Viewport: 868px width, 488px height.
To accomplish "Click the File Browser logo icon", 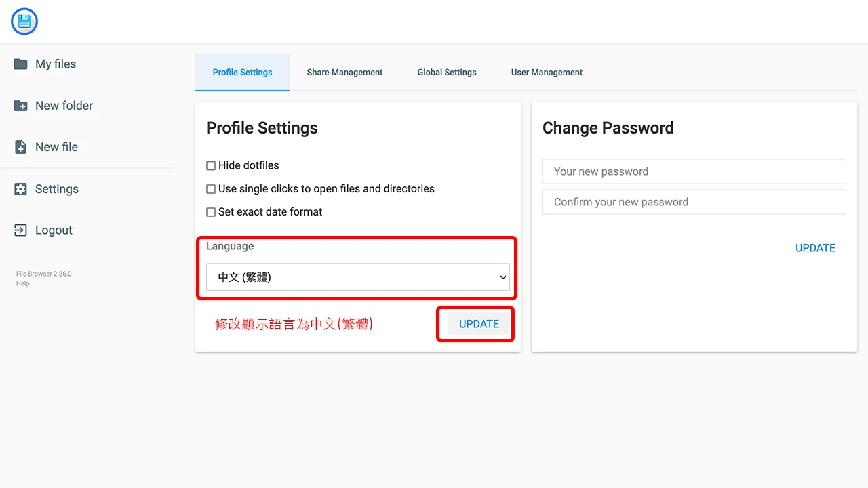I will [24, 21].
